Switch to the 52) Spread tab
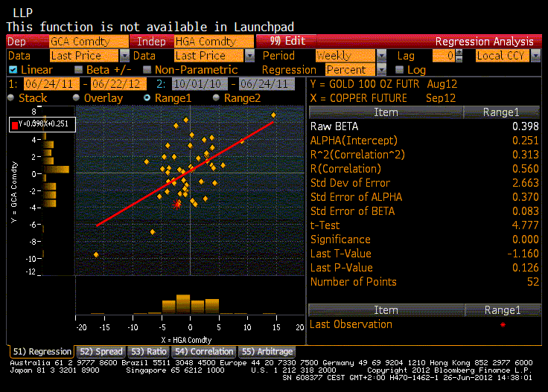The height and width of the screenshot is (392, 548). (x=101, y=352)
